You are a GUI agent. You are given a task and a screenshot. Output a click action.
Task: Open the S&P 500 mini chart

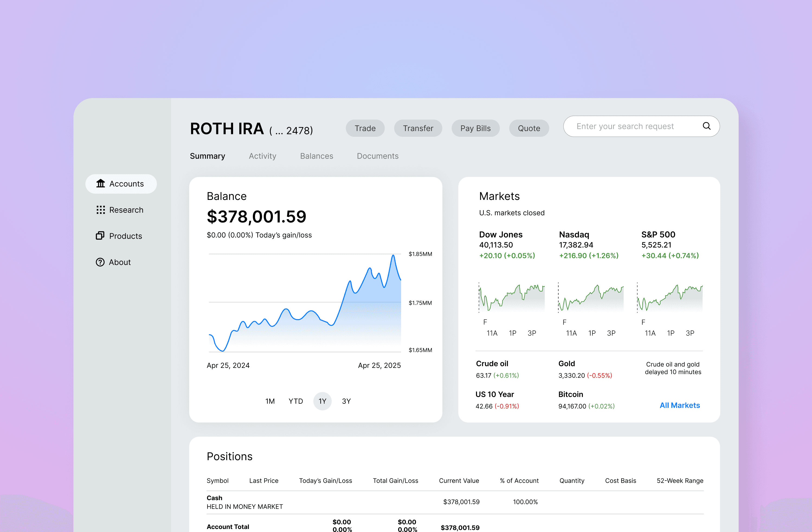[x=670, y=297]
